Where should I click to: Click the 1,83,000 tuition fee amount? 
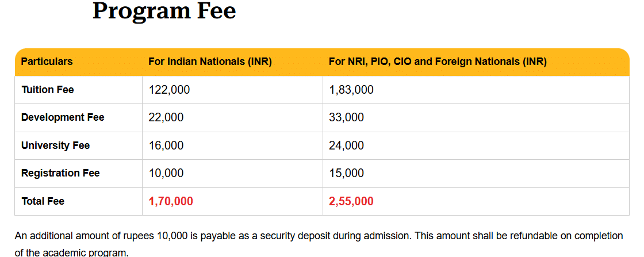pyautogui.click(x=351, y=90)
